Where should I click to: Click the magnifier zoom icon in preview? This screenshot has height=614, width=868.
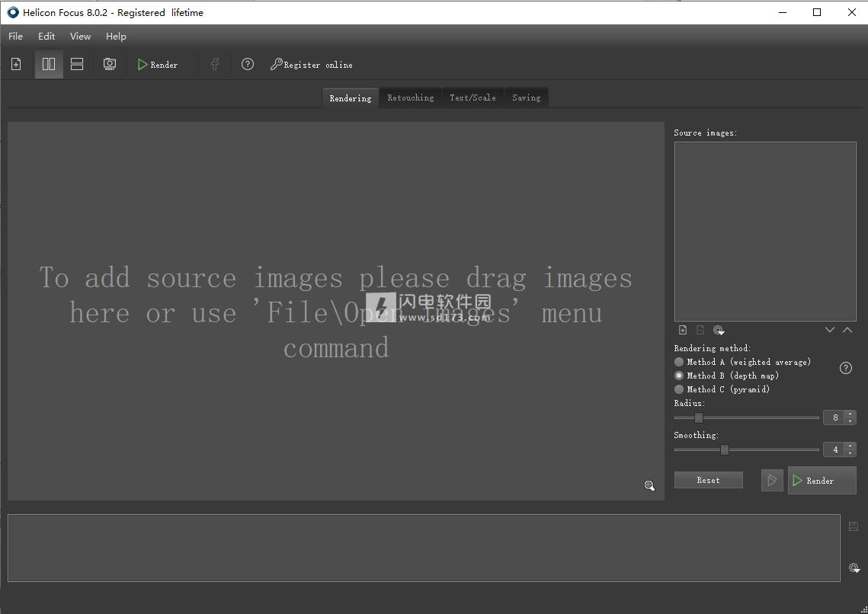point(649,486)
